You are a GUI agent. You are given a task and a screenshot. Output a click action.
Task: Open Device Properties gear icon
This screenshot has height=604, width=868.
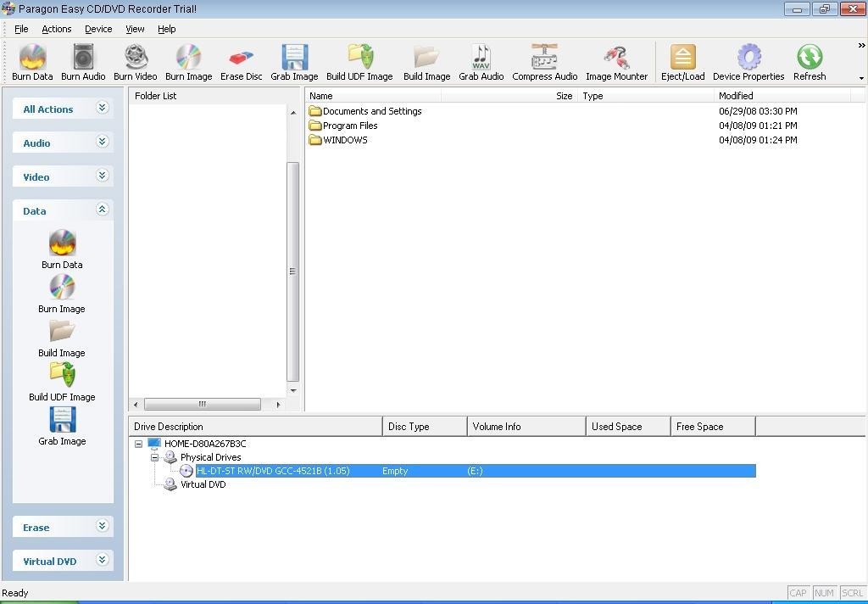pos(749,57)
